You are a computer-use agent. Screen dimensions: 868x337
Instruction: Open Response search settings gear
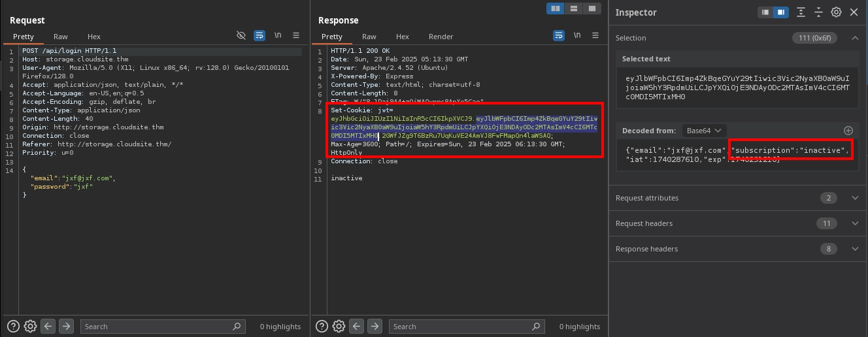tap(339, 327)
